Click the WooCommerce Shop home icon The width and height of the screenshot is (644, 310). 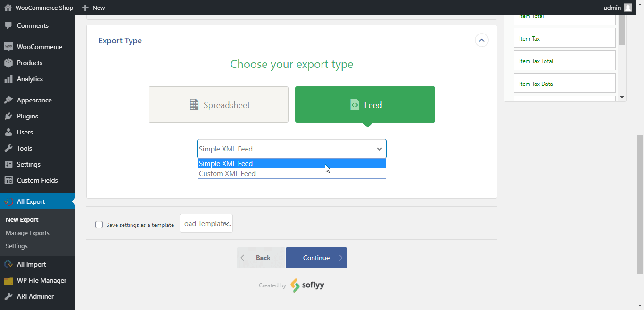click(x=8, y=8)
